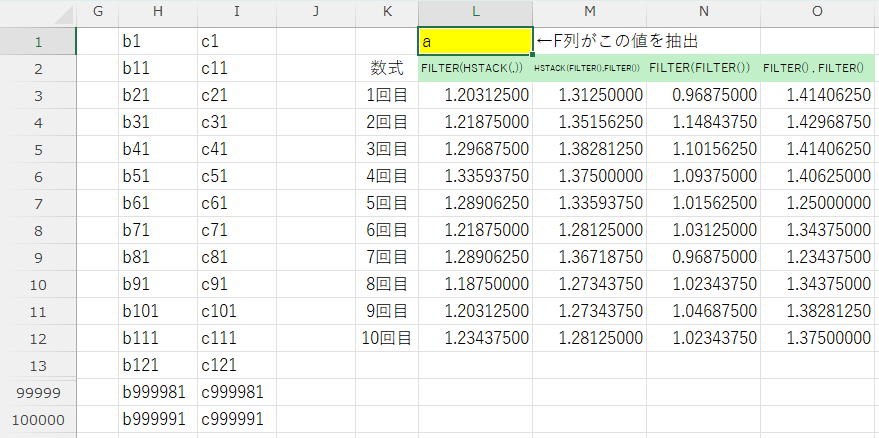Select row header 99999

(x=38, y=393)
